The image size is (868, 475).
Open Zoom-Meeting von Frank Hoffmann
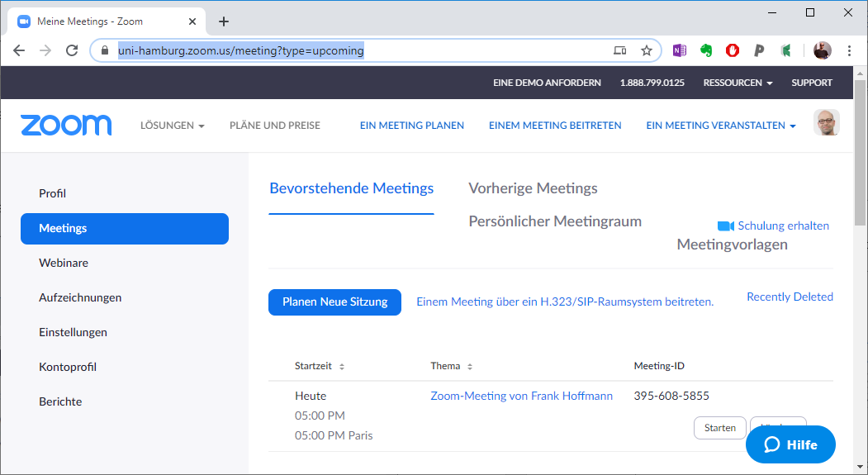[x=521, y=397]
